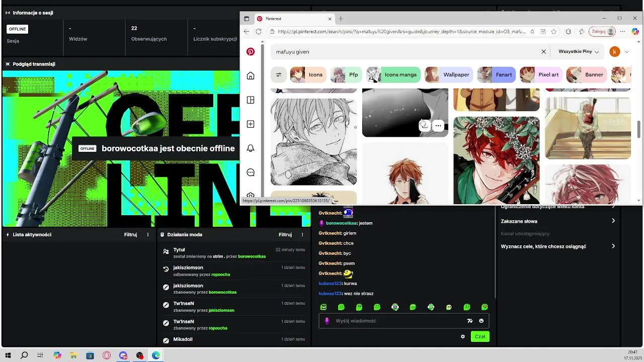Click the OFFLINE badge in Sesja

click(17, 29)
